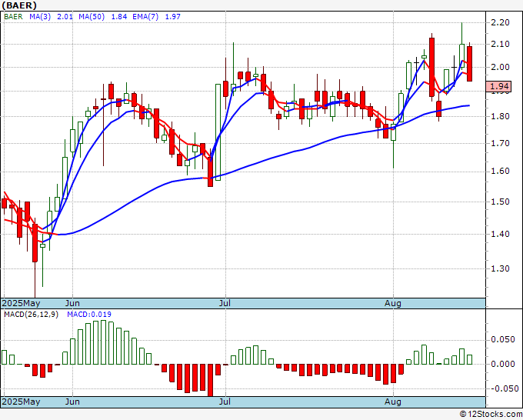Click the 2025May label on MACD axis
Screen dimensions: 523x420
click(x=21, y=402)
